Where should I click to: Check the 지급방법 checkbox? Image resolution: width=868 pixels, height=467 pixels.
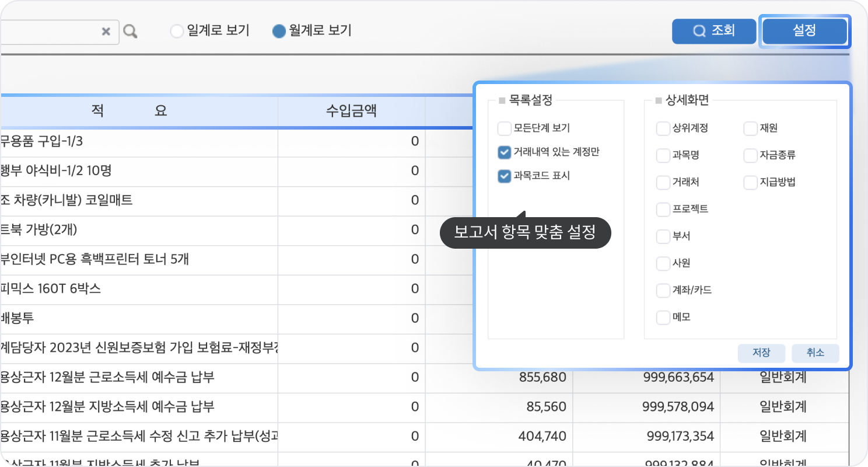(750, 182)
